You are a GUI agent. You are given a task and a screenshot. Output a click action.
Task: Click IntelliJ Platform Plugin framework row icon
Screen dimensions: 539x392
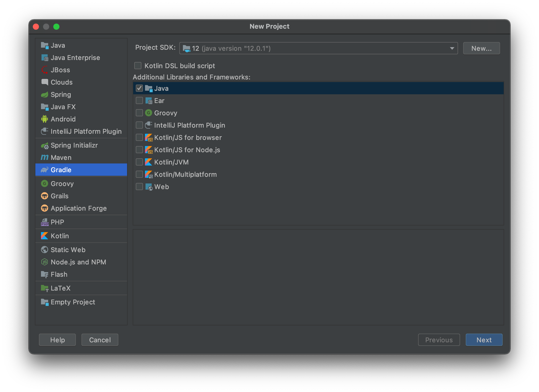tap(149, 125)
